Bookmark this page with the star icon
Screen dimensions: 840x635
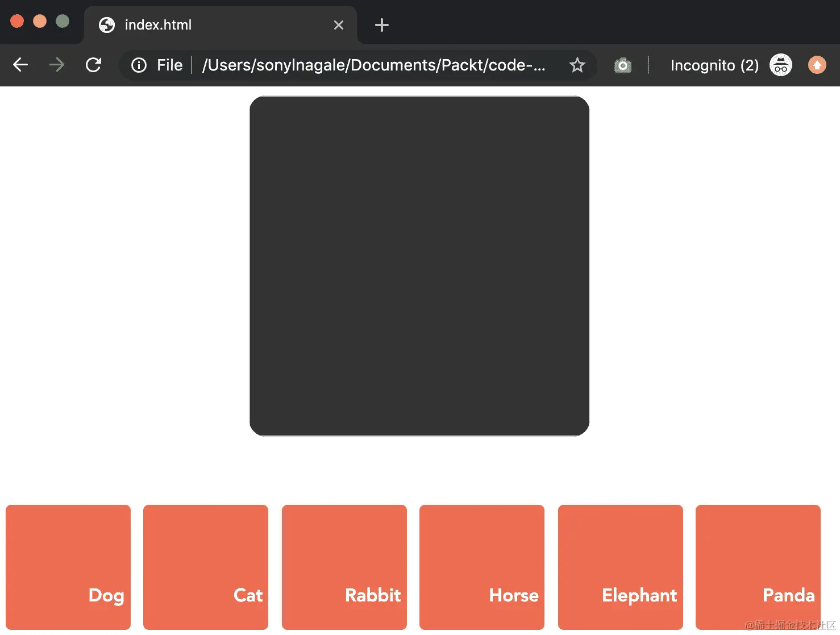click(x=577, y=65)
